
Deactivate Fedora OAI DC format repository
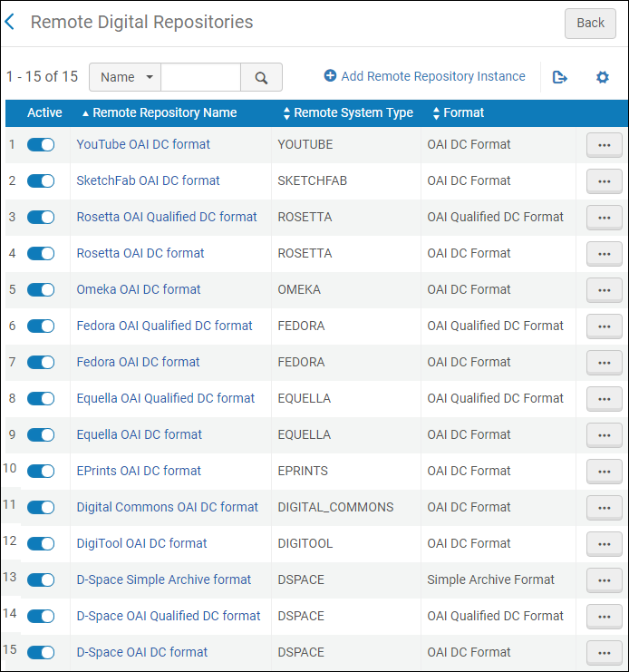41,363
